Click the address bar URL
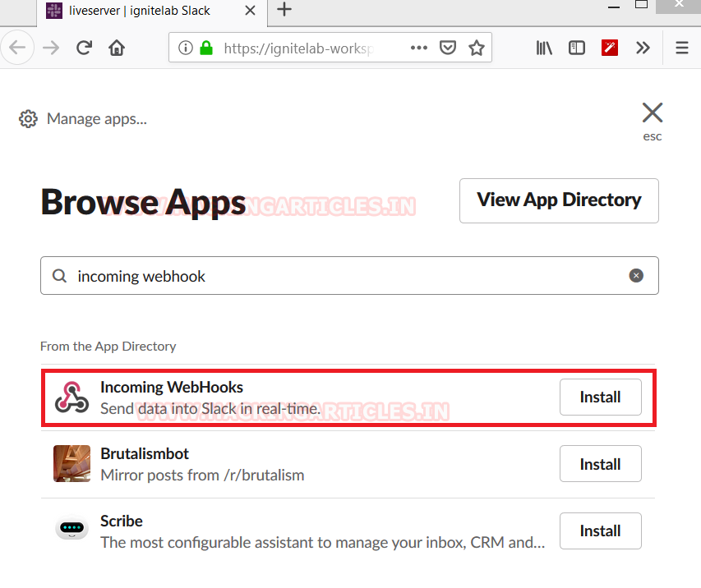This screenshot has width=701, height=588. pos(298,48)
